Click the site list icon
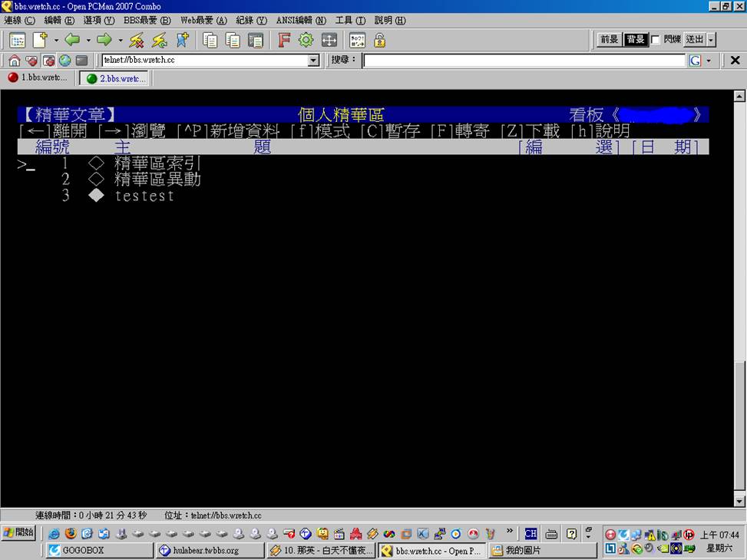Image resolution: width=747 pixels, height=560 pixels. pyautogui.click(x=17, y=40)
